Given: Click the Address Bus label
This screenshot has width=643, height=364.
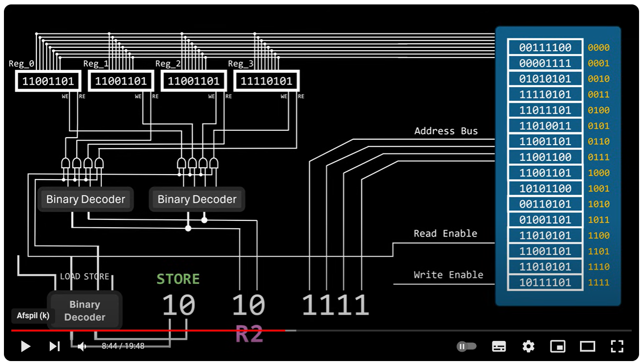Looking at the screenshot, I should tap(446, 131).
